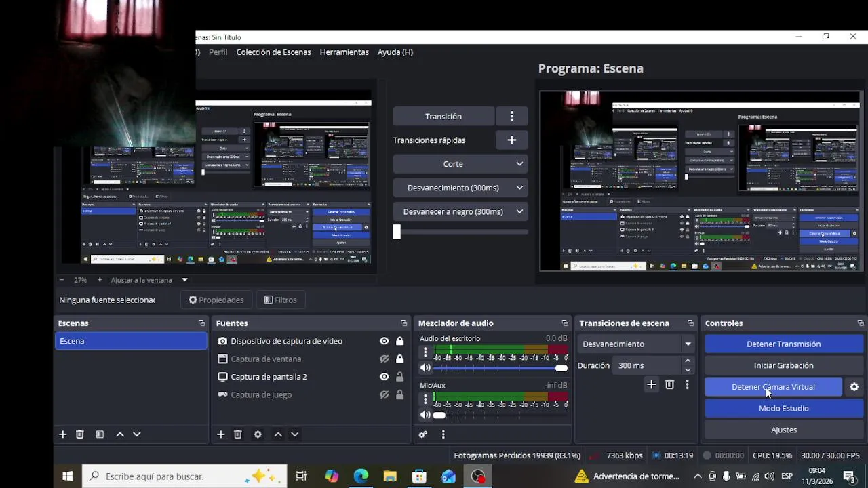Open Microsoft Edge from taskbar
Screen dimensions: 868x488
click(x=361, y=476)
